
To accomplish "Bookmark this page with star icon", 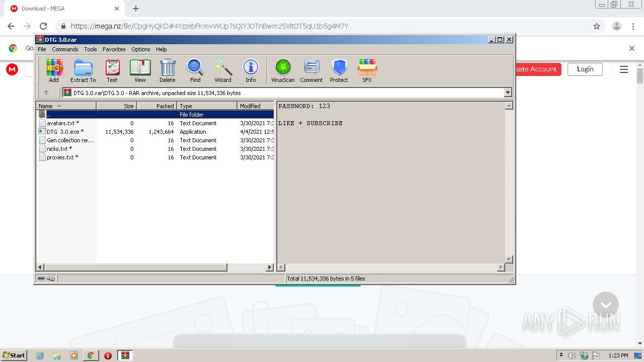I will 597,26.
